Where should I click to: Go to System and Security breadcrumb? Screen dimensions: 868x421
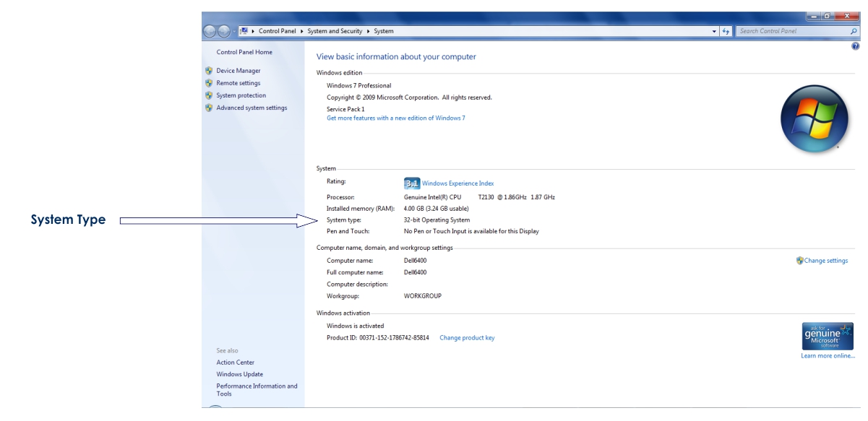[337, 31]
